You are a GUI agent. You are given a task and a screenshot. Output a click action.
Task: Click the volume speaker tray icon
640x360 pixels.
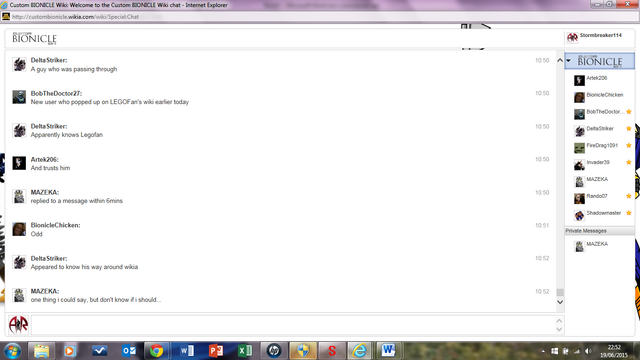(588, 351)
